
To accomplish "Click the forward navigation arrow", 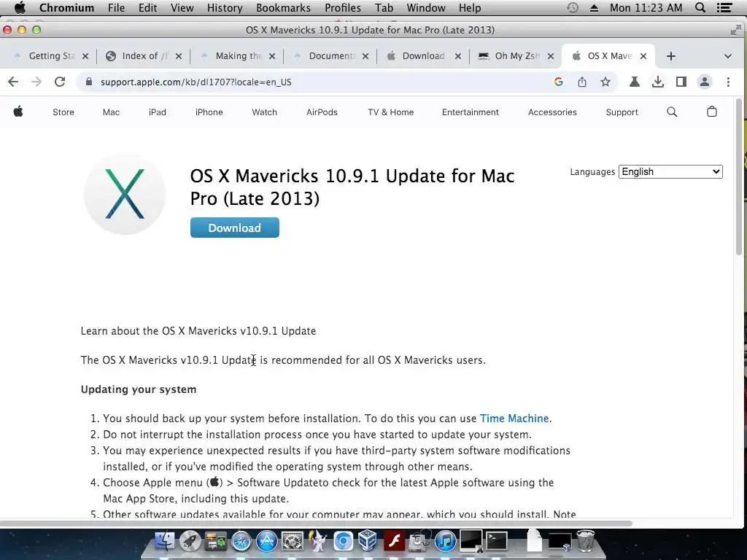I will [x=36, y=82].
